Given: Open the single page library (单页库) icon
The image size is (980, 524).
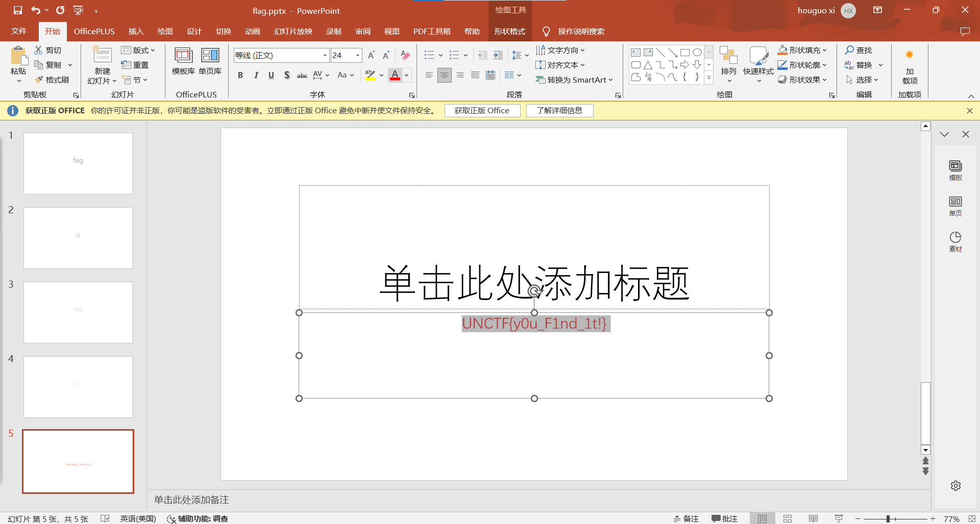Looking at the screenshot, I should 210,55.
